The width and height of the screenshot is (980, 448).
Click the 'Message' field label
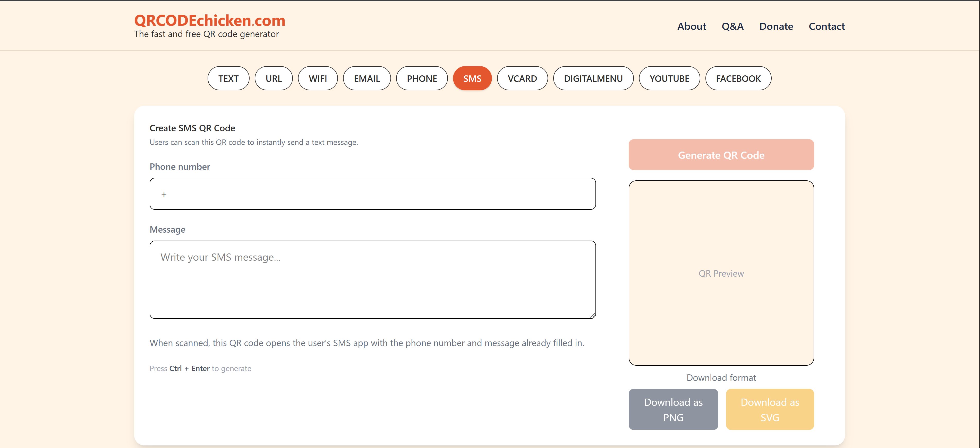167,230
